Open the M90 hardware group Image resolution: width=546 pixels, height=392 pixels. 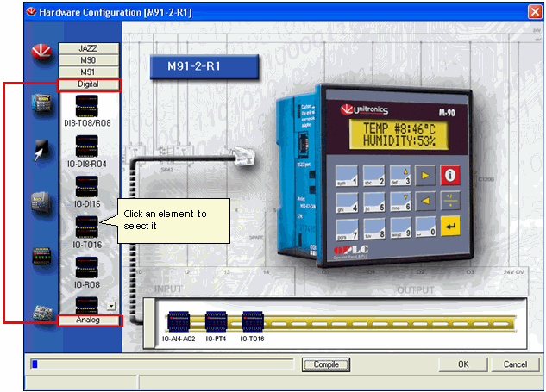pos(88,60)
